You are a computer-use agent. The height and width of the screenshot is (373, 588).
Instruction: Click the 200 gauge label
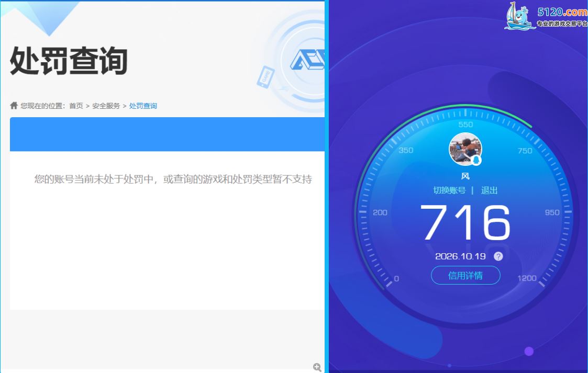click(x=380, y=212)
